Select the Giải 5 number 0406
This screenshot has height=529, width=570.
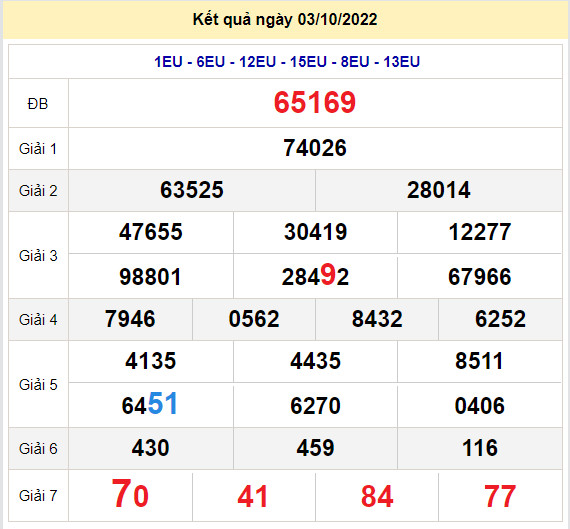(479, 406)
